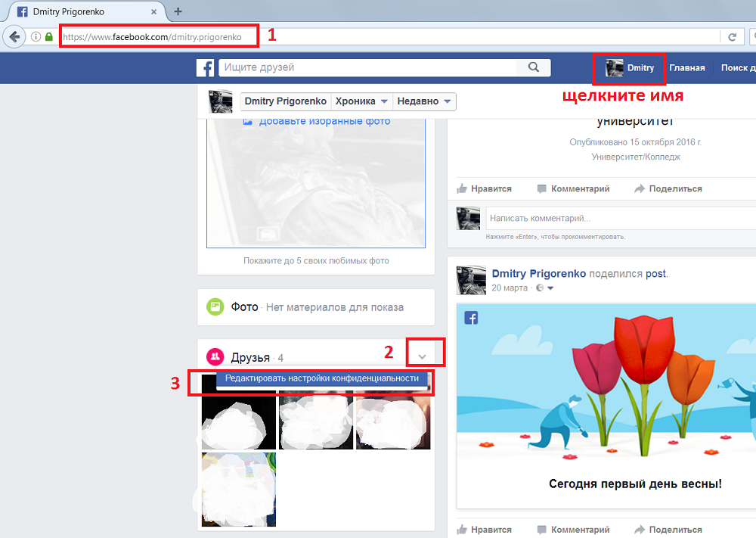Click the Dmitry Prigorenko author link on shared post
The width and height of the screenshot is (756, 538).
(538, 274)
